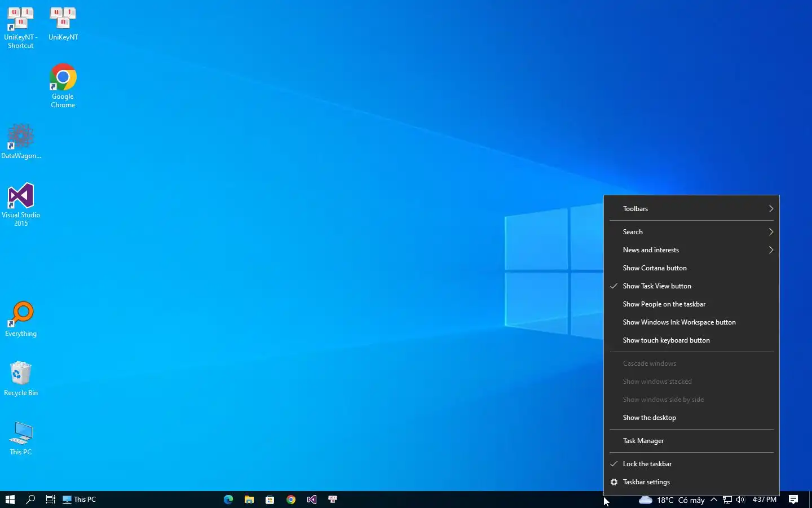The width and height of the screenshot is (812, 508).
Task: Open the UniKeyNT - Shortcut desktop icon
Action: click(x=21, y=28)
